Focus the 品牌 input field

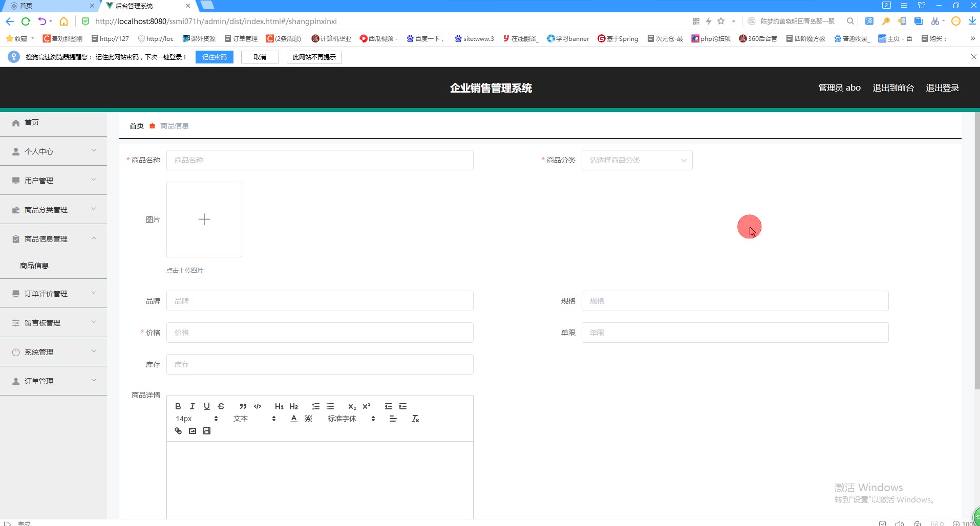click(x=320, y=301)
